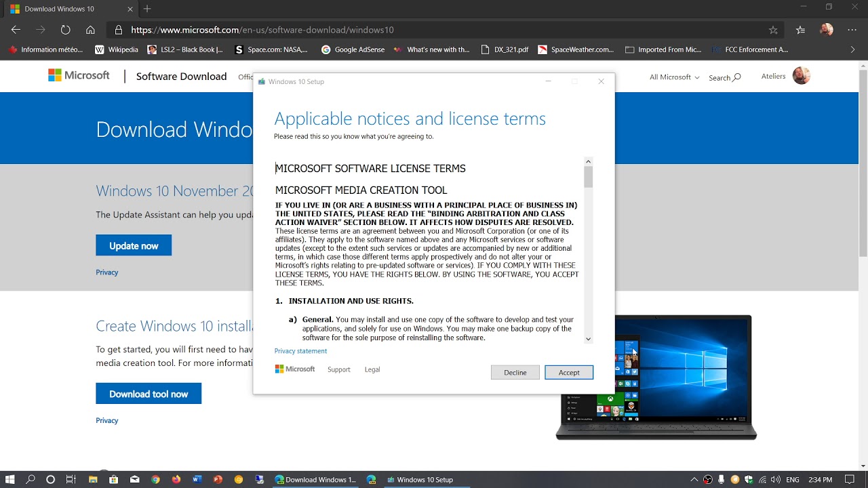Show hidden system tray icons chevron
The height and width of the screenshot is (488, 868).
(x=694, y=479)
